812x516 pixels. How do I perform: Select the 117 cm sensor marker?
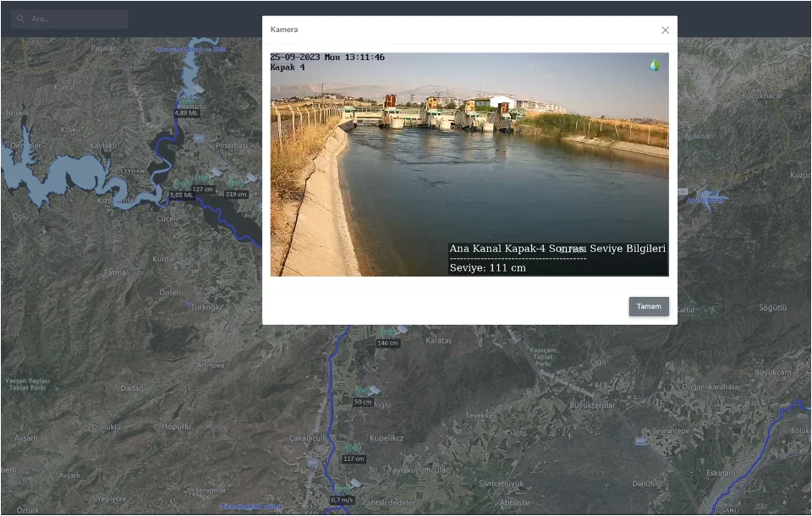coord(354,458)
